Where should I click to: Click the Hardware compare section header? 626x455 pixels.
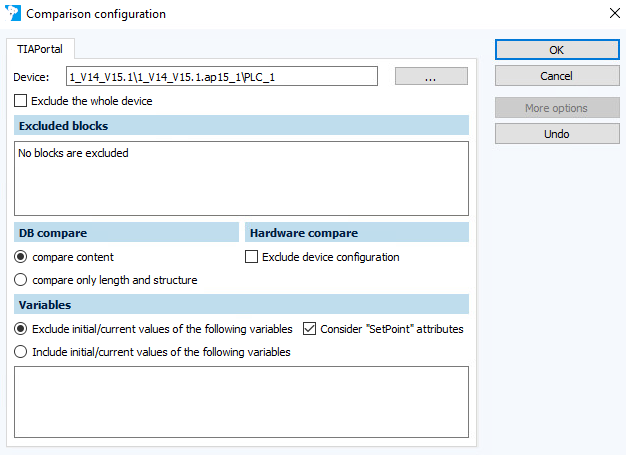(x=356, y=233)
